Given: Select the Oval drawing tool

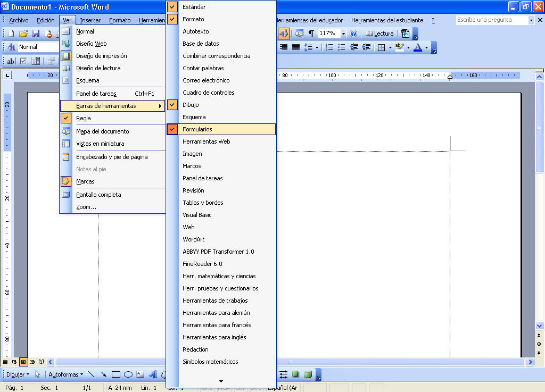Looking at the screenshot, I should (128, 374).
